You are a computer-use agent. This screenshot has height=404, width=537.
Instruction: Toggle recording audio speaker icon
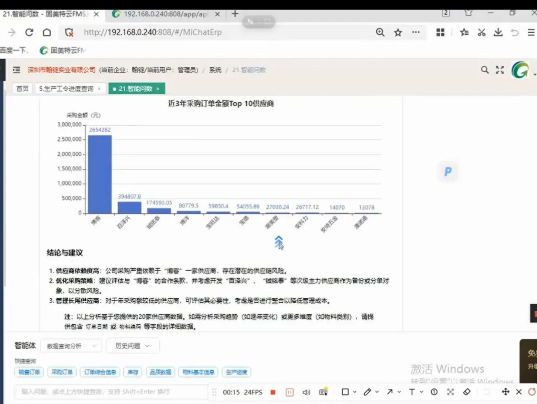pos(306,392)
